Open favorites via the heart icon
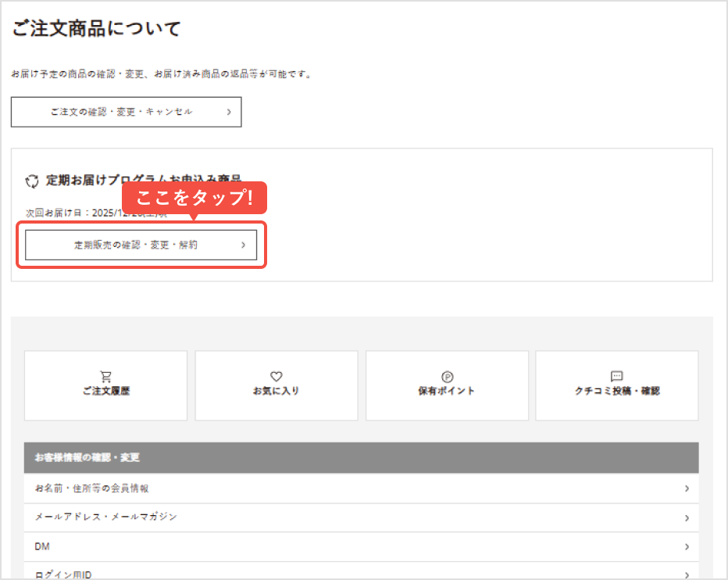 (276, 376)
